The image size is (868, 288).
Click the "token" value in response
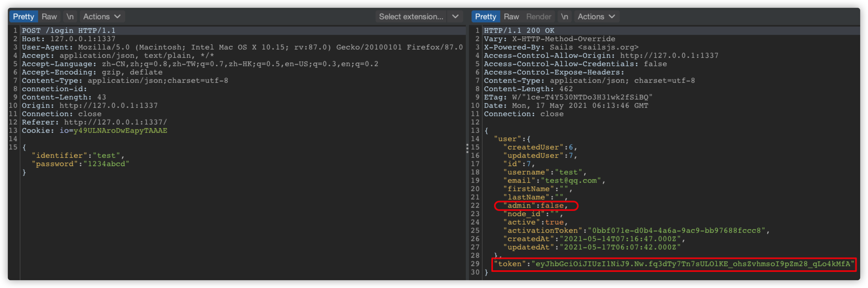pyautogui.click(x=693, y=264)
